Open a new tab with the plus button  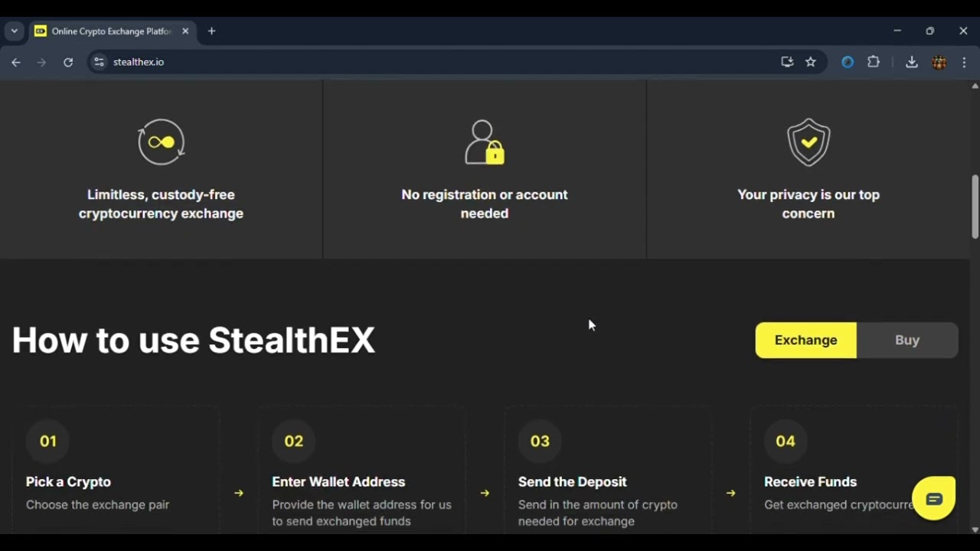point(212,31)
